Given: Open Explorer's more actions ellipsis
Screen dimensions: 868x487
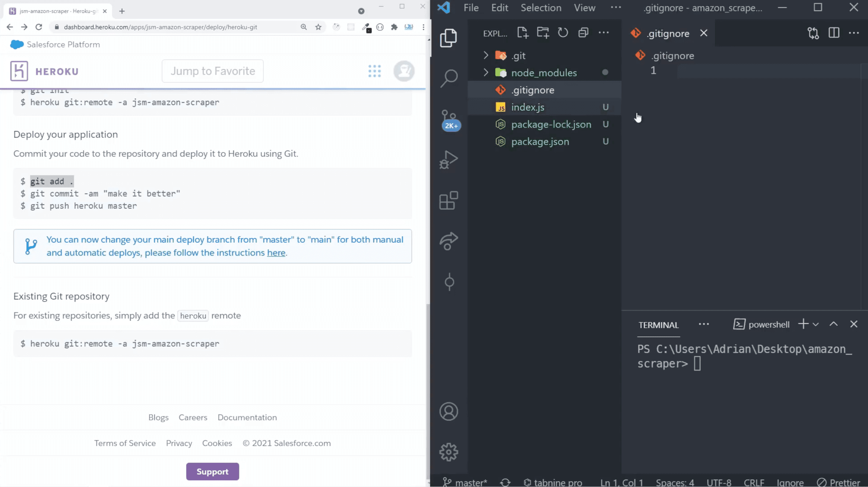Looking at the screenshot, I should point(603,33).
